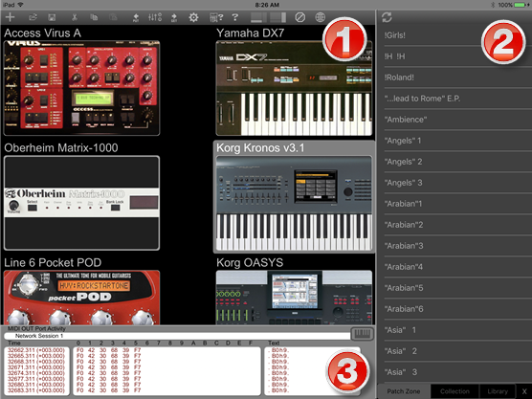Close the patch panel with X button
The image size is (532, 399).
524,391
